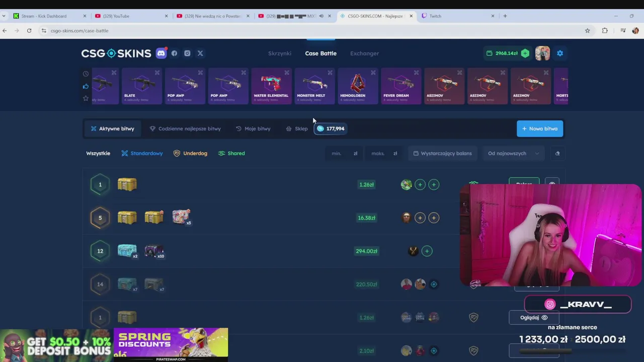The height and width of the screenshot is (362, 644).
Task: Filter battles by Standardowy
Action: pos(142,153)
